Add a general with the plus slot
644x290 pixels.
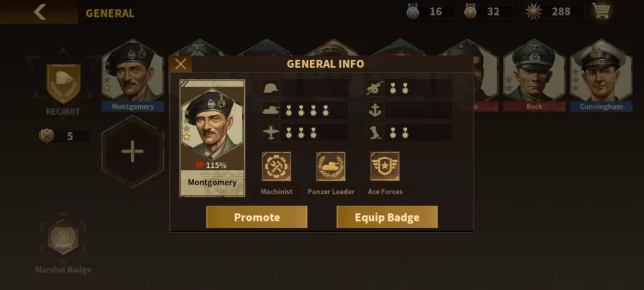tap(133, 152)
